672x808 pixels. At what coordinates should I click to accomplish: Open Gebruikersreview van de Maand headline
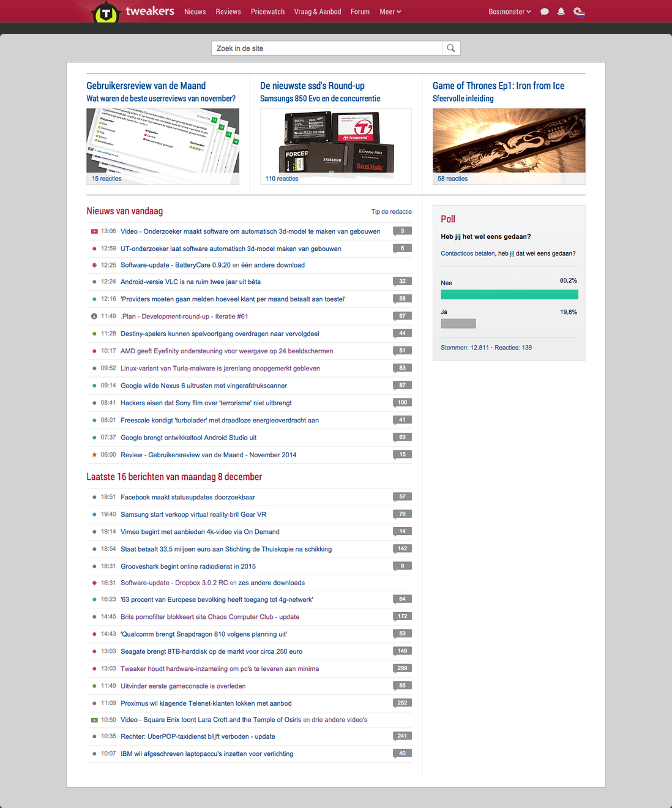[x=146, y=86]
